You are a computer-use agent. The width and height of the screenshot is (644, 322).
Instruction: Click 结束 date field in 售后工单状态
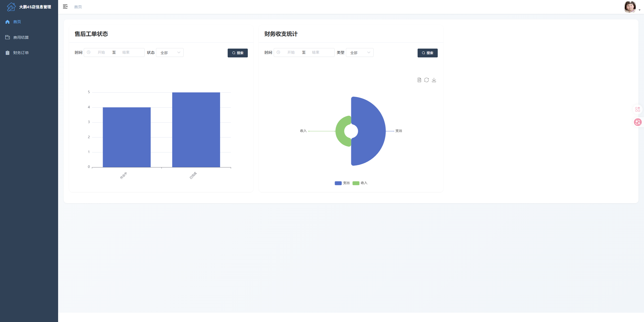pyautogui.click(x=126, y=52)
